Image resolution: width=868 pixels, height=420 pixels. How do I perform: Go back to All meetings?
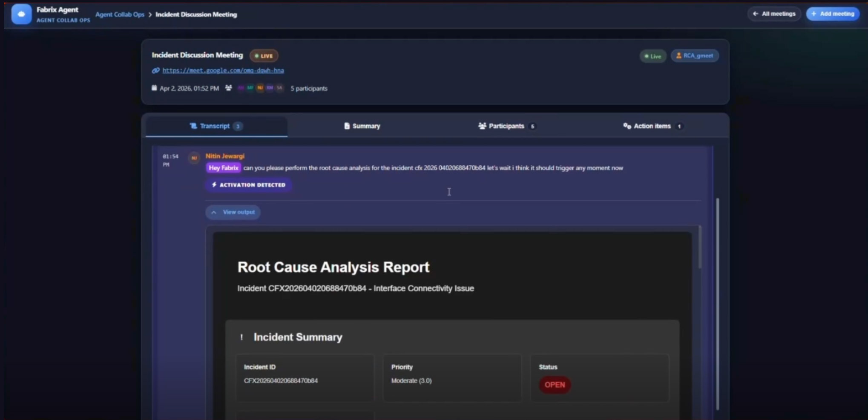774,14
